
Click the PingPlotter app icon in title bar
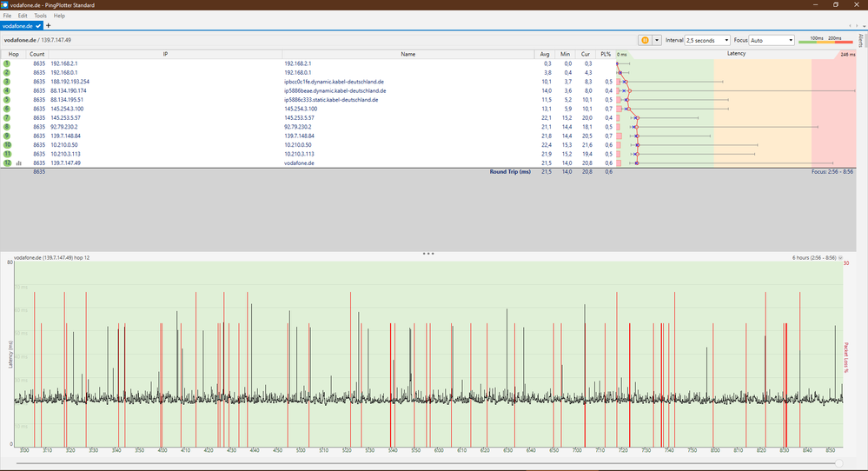point(5,4)
